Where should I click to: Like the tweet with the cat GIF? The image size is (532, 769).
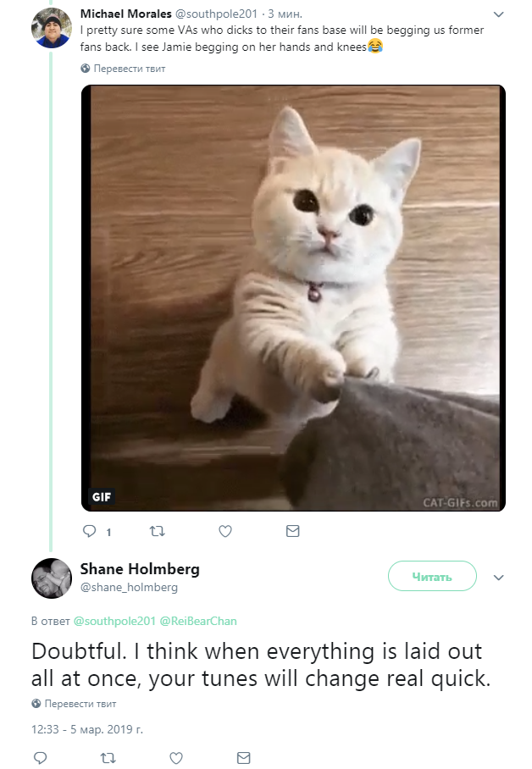tap(225, 531)
